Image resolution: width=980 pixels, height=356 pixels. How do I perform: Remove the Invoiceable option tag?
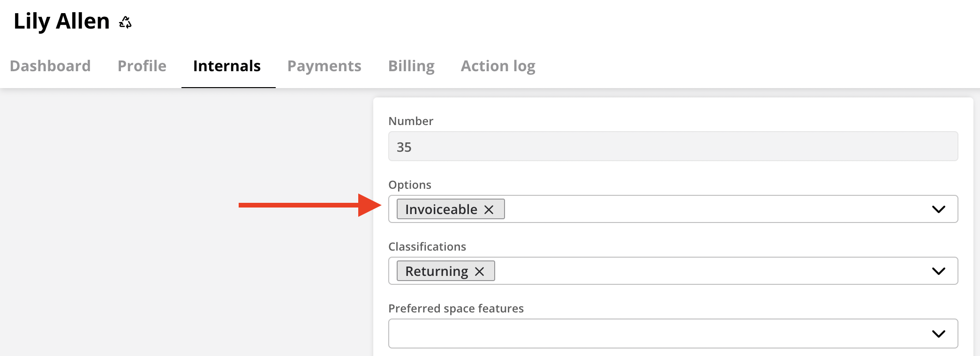pyautogui.click(x=490, y=209)
